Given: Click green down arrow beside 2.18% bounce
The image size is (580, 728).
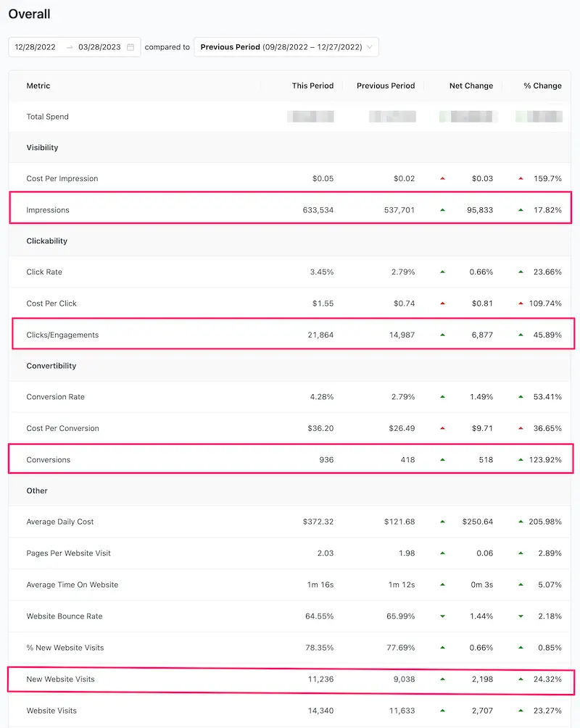Looking at the screenshot, I should [x=521, y=616].
